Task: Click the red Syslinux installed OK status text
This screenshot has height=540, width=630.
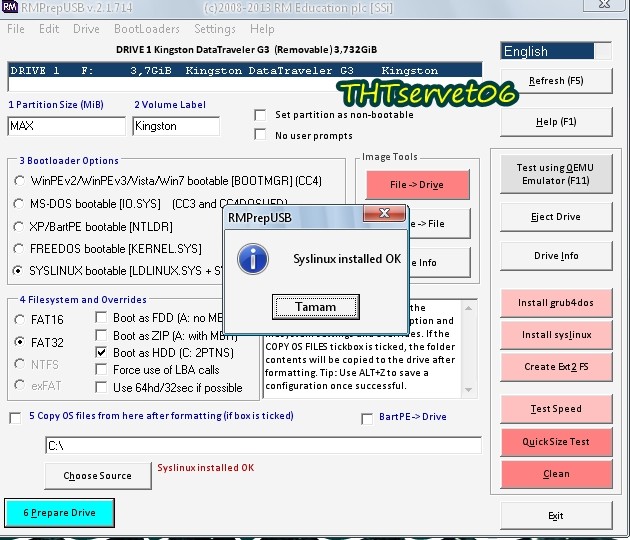Action: coord(206,468)
